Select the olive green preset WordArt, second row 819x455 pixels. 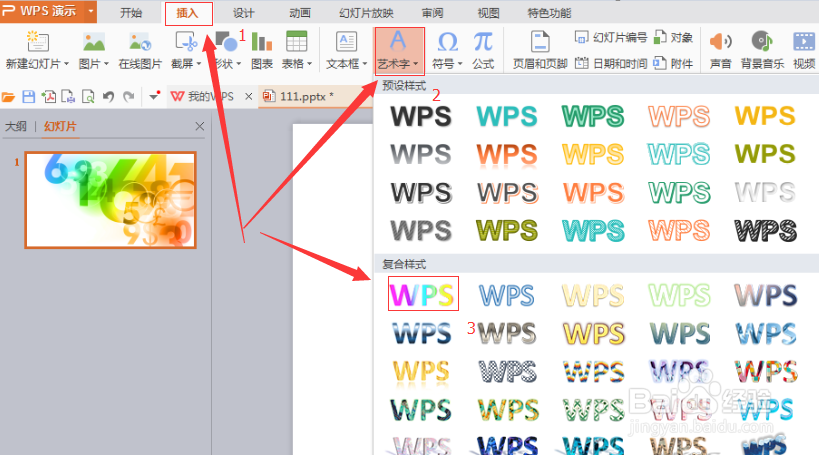765,154
